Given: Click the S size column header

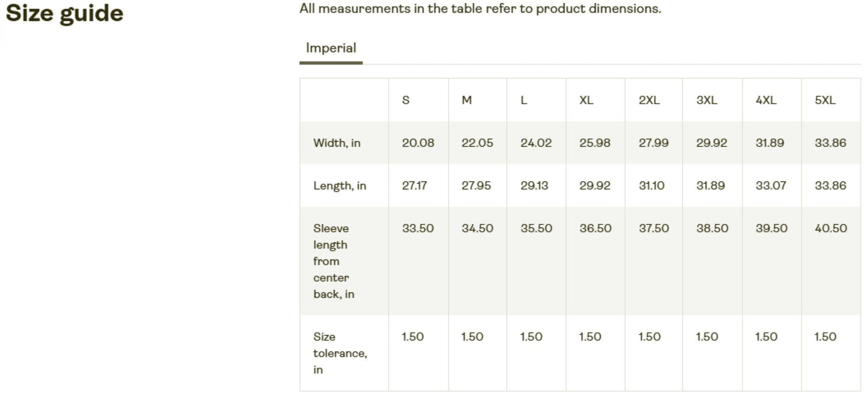Looking at the screenshot, I should coord(405,100).
